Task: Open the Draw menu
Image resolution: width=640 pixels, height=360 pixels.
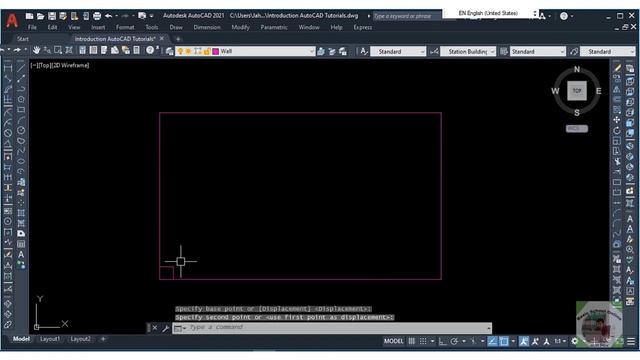Action: pos(176,27)
